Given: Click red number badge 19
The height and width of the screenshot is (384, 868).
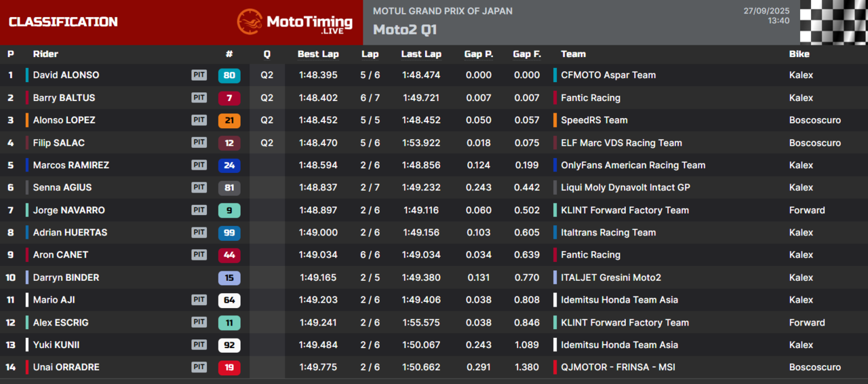Looking at the screenshot, I should click(x=229, y=367).
